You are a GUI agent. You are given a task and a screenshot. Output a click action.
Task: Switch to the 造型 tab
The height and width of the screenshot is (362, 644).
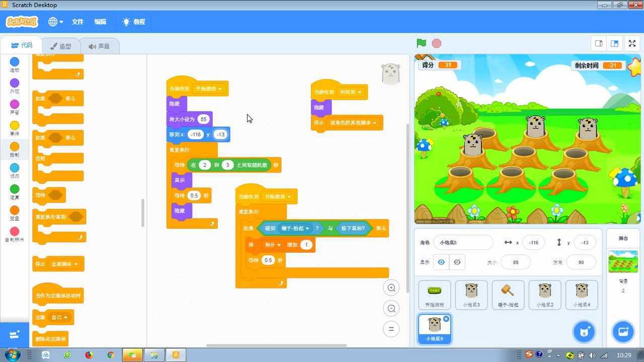click(60, 46)
